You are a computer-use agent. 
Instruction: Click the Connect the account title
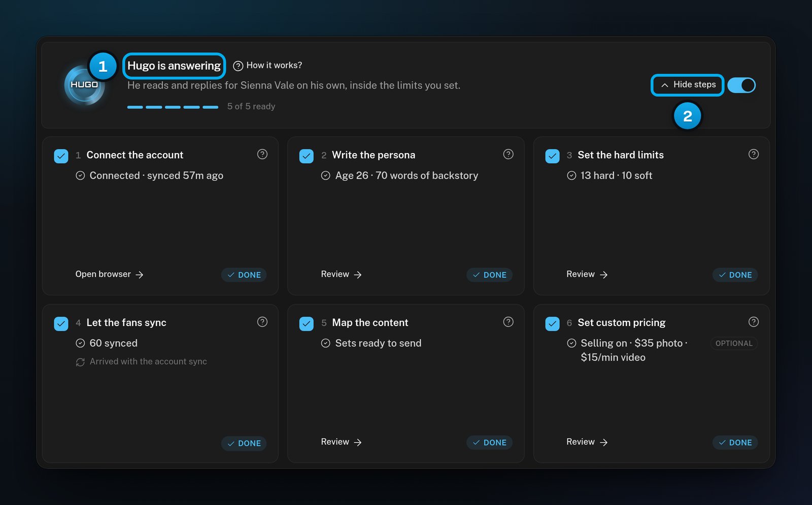click(134, 155)
